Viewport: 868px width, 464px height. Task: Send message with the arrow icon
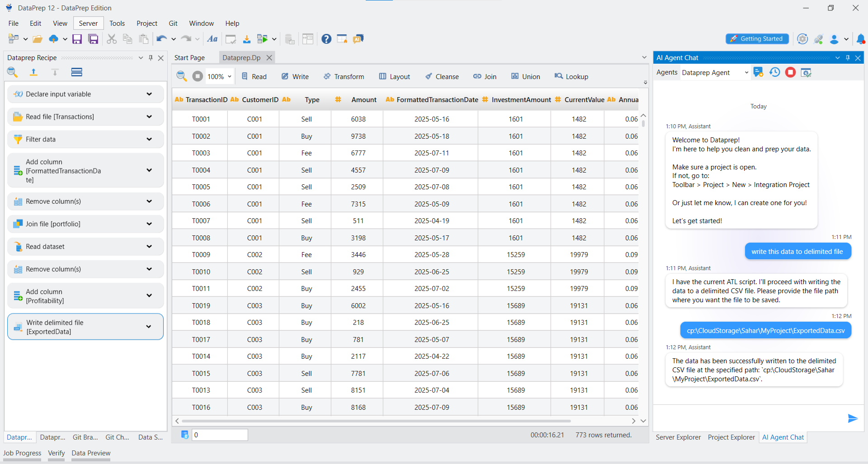852,418
